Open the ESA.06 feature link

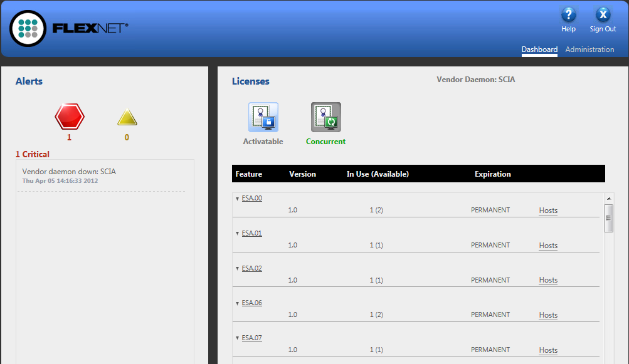[252, 303]
